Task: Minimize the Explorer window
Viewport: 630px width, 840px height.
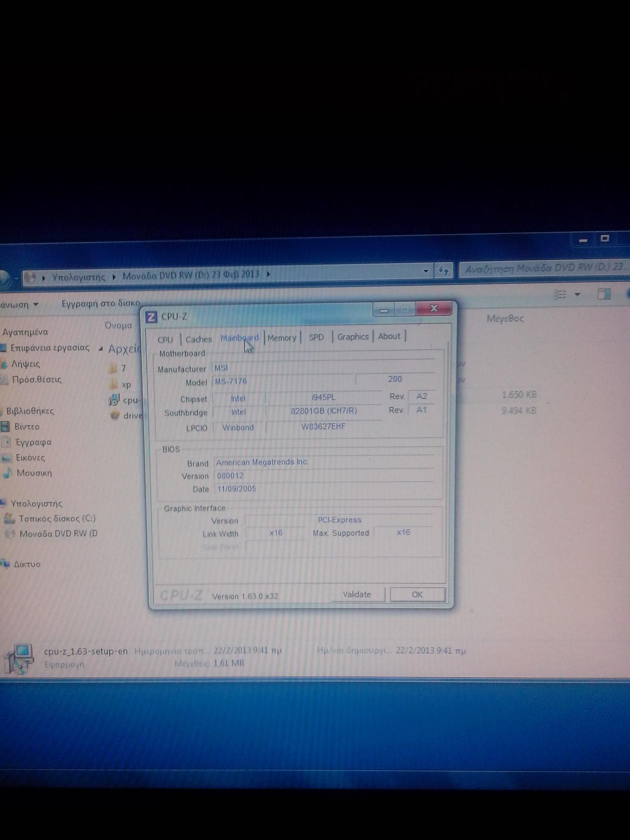Action: click(583, 240)
